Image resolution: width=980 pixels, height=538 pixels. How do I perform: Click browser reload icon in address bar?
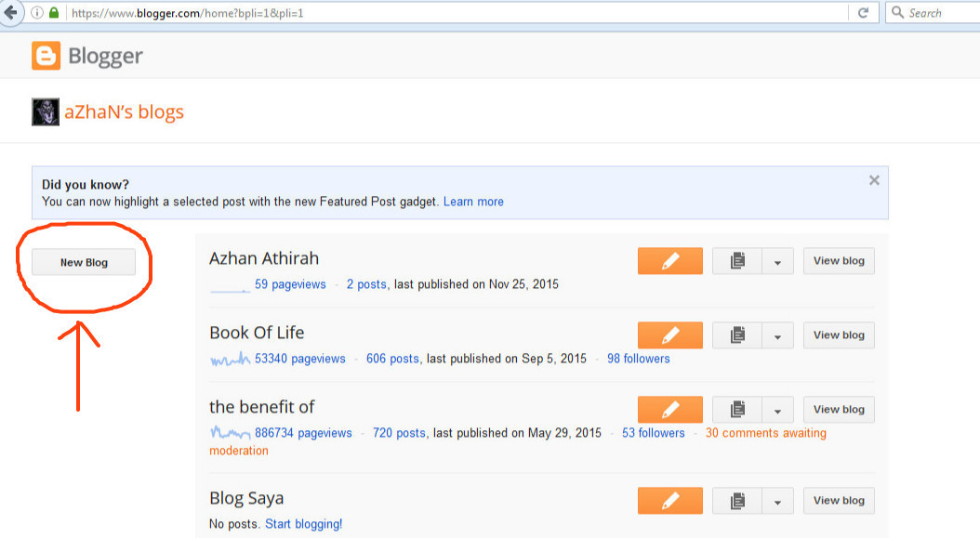tap(863, 13)
